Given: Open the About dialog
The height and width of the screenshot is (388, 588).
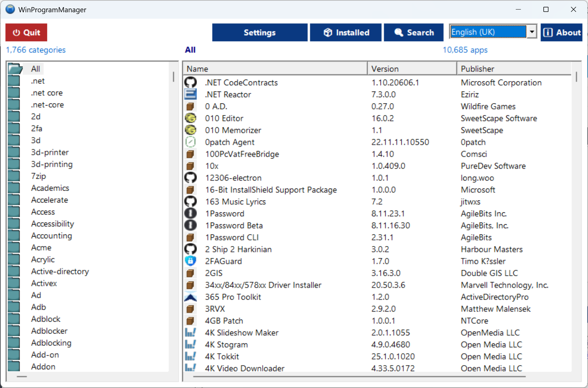Looking at the screenshot, I should pyautogui.click(x=561, y=32).
